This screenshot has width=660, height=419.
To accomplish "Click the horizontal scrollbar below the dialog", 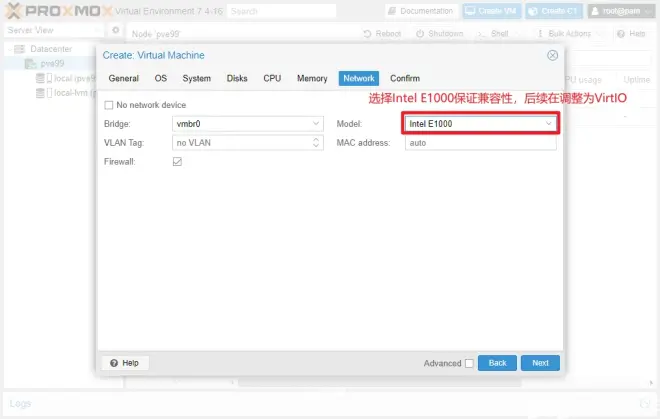I will (x=380, y=383).
